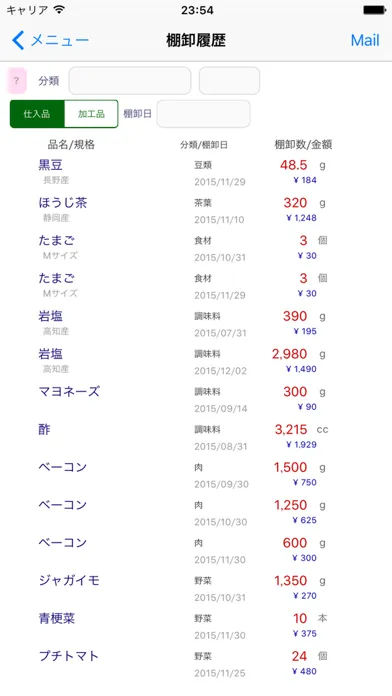Select the 仕入品 segment
The height and width of the screenshot is (696, 392).
[37, 114]
